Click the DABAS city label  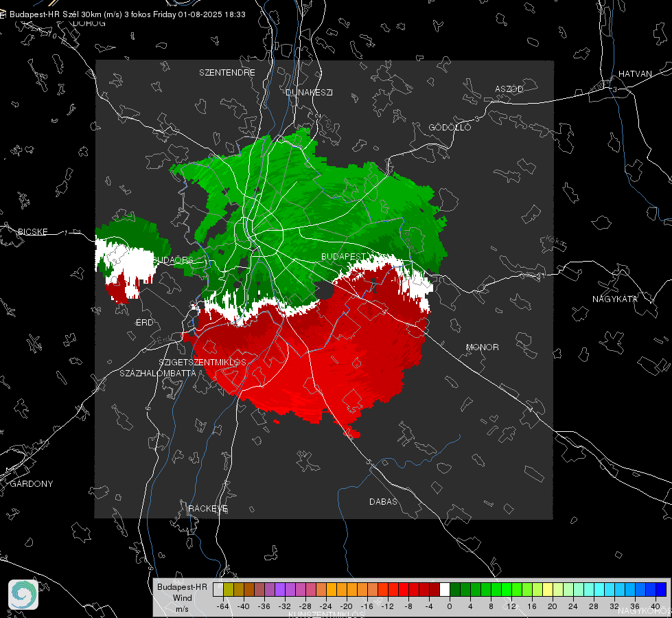383,501
